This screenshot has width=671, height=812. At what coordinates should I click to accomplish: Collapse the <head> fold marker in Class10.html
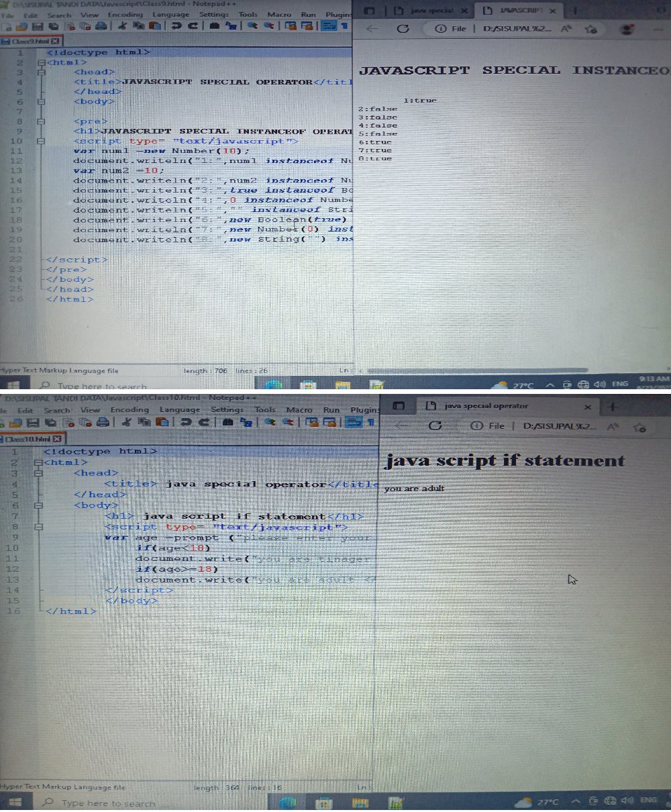pyautogui.click(x=38, y=473)
